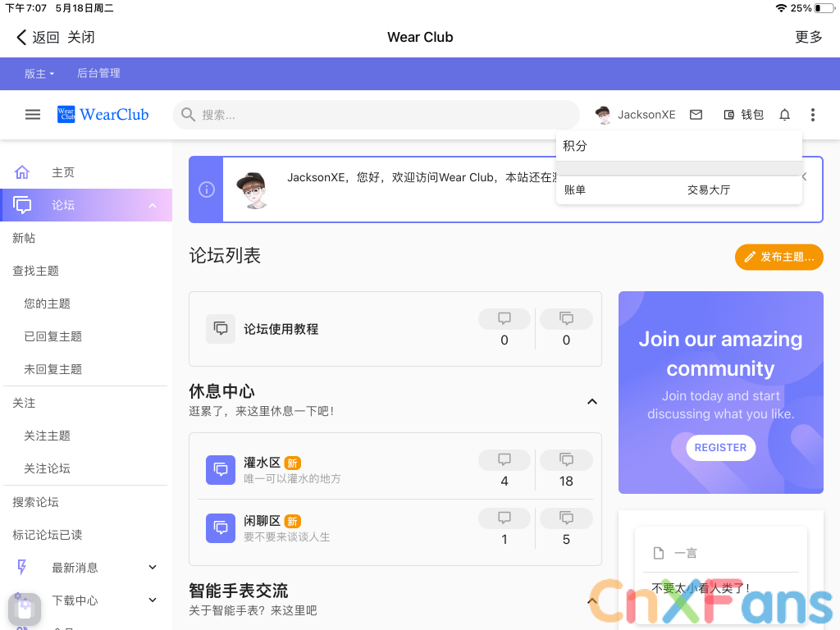Open the hamburger navigation menu

pyautogui.click(x=33, y=115)
